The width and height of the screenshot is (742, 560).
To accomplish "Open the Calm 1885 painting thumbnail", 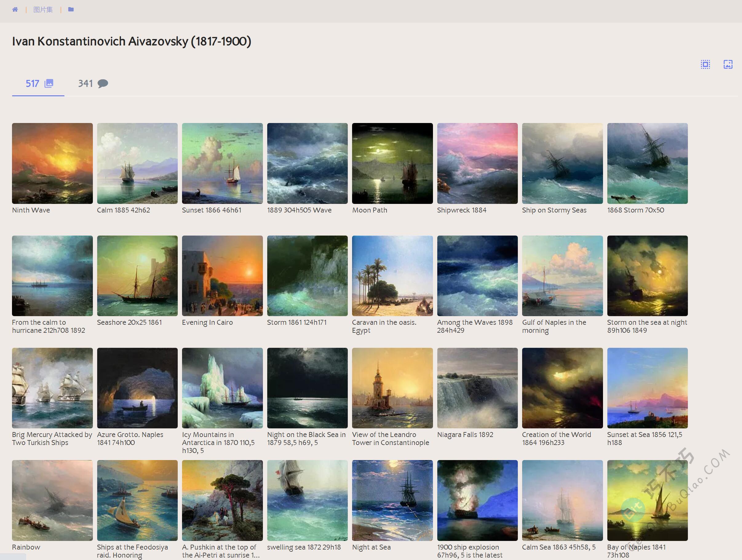I will [137, 163].
